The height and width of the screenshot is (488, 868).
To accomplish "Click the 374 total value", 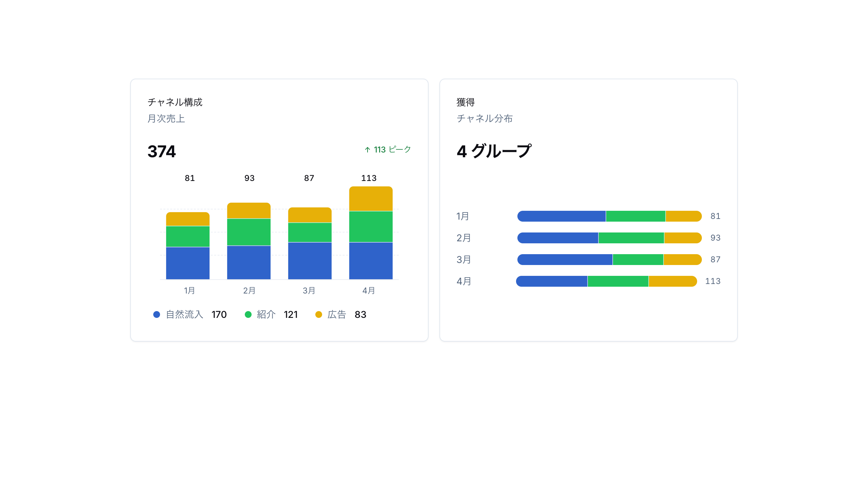I will pos(162,151).
